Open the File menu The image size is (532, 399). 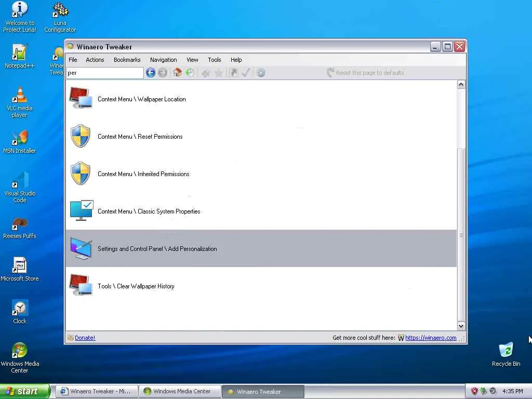tap(73, 60)
